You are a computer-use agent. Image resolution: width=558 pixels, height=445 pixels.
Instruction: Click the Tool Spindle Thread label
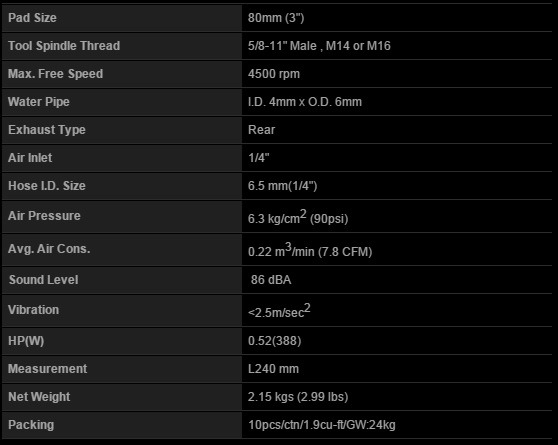[64, 46]
